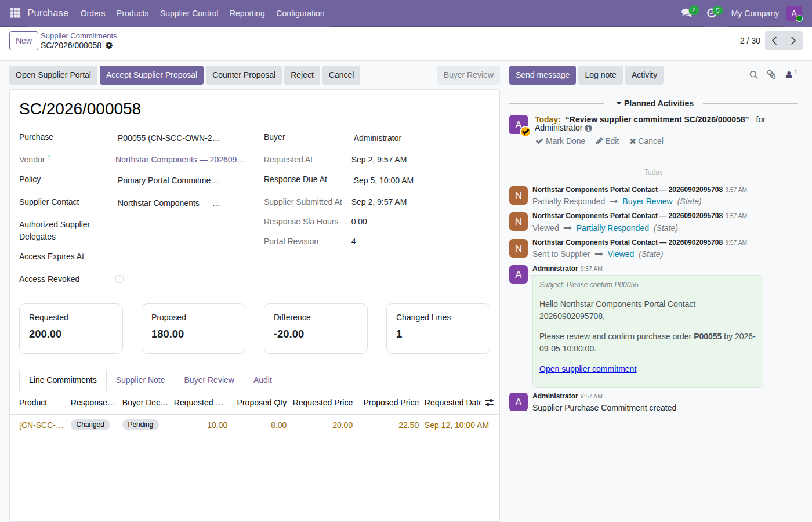The image size is (812, 522).
Task: Open the Orders menu
Action: coord(93,13)
